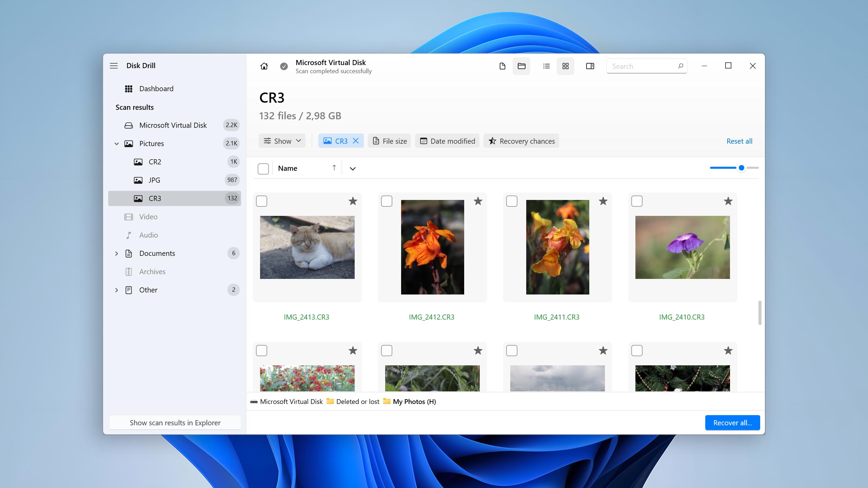Viewport: 868px width, 488px height.
Task: Switch to the file view icon
Action: point(502,66)
